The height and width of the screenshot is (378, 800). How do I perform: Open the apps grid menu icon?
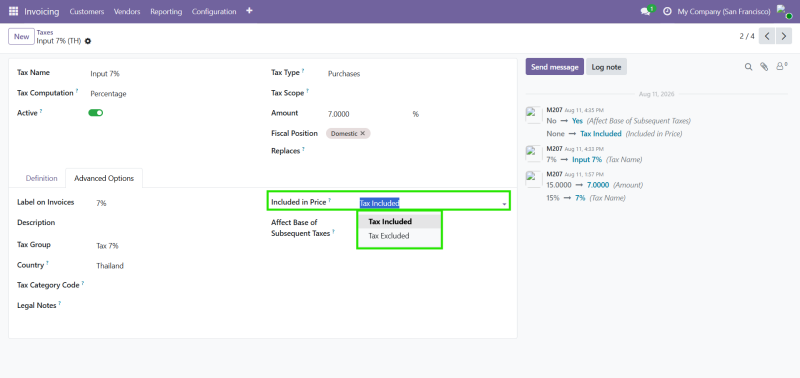pyautogui.click(x=13, y=11)
